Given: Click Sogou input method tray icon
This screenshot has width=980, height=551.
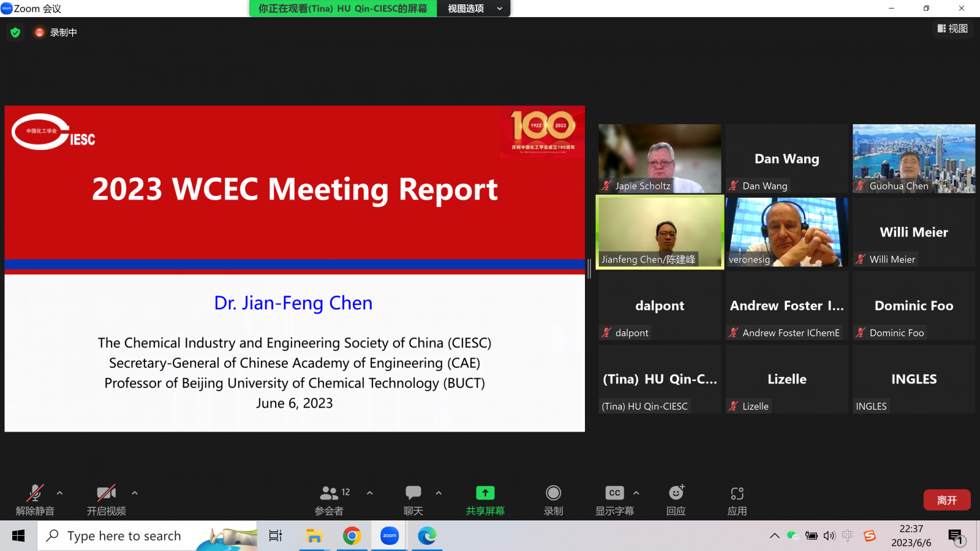Looking at the screenshot, I should (870, 536).
